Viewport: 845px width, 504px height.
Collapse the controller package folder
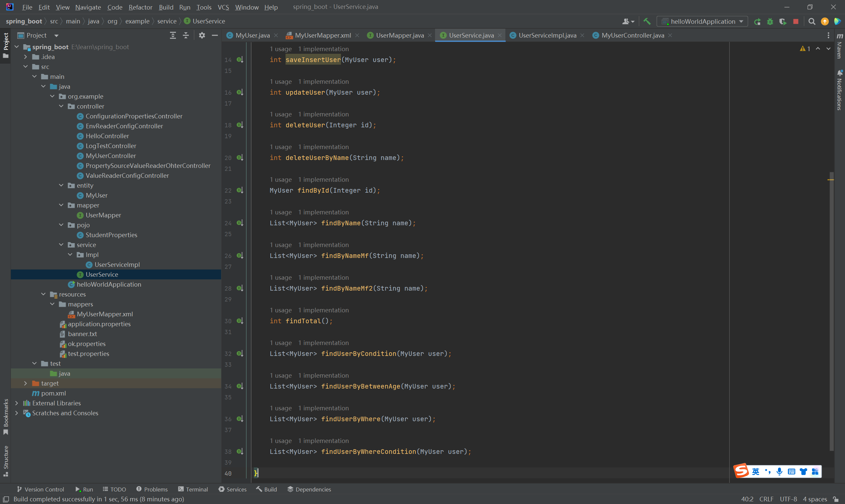tap(61, 106)
